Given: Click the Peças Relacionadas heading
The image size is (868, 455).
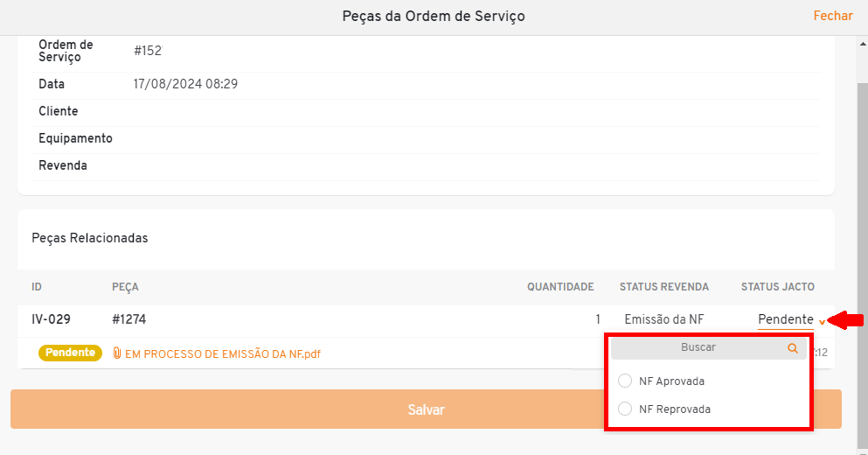Looking at the screenshot, I should [x=90, y=238].
